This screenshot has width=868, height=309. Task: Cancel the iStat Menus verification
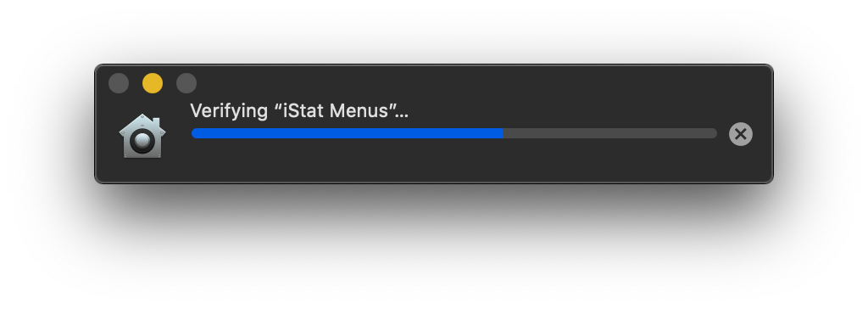click(741, 133)
